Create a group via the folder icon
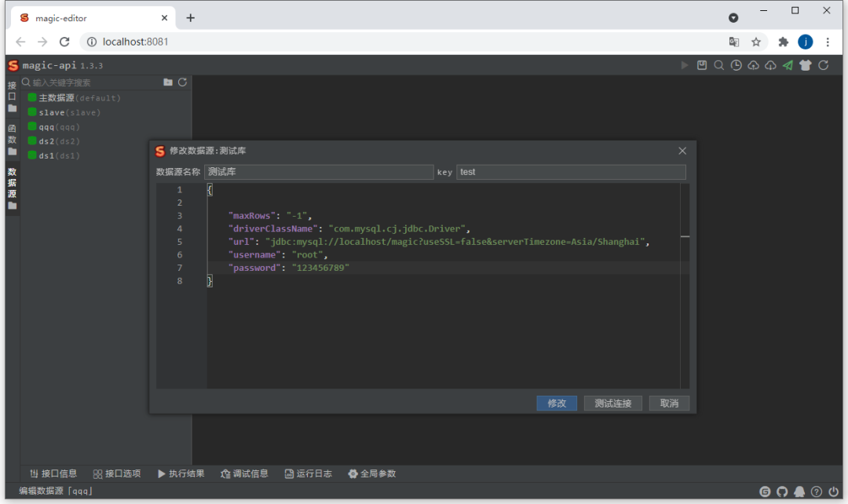The width and height of the screenshot is (848, 504). click(x=168, y=82)
